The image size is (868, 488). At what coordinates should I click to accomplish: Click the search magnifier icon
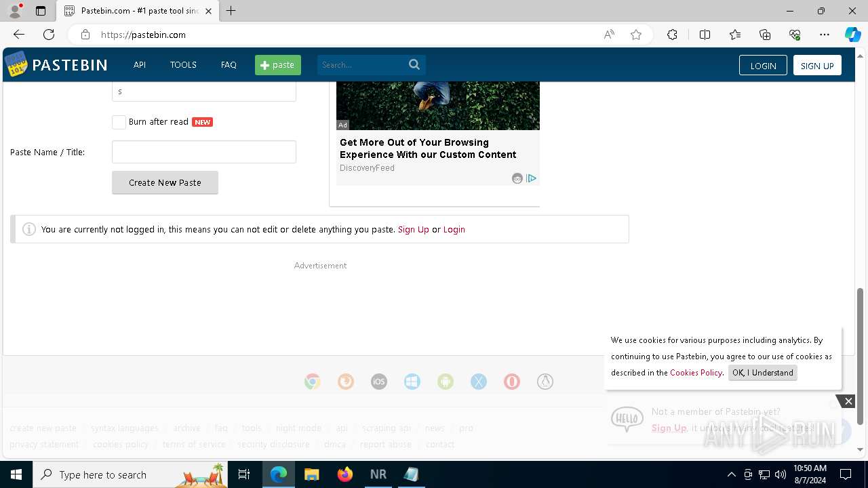415,65
